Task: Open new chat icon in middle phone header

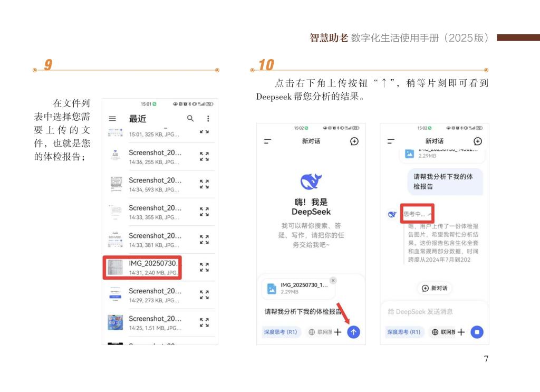Action: click(x=354, y=141)
